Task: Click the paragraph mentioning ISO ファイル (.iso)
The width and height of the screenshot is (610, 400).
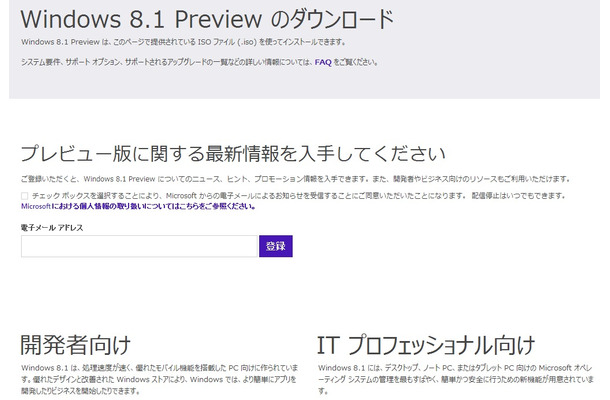Action: click(x=183, y=42)
